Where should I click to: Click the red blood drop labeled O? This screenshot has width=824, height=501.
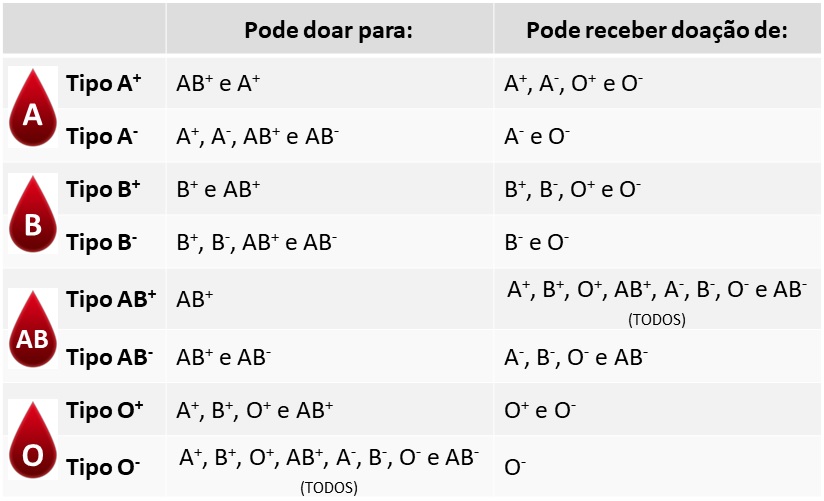tap(33, 439)
